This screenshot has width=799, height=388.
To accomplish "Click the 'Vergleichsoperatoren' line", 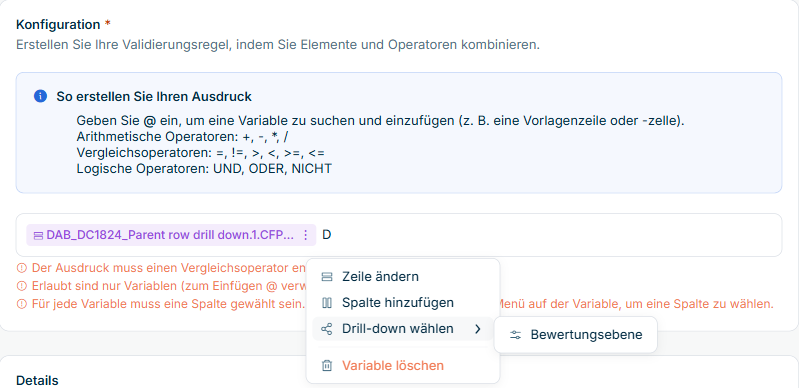I will 201,152.
